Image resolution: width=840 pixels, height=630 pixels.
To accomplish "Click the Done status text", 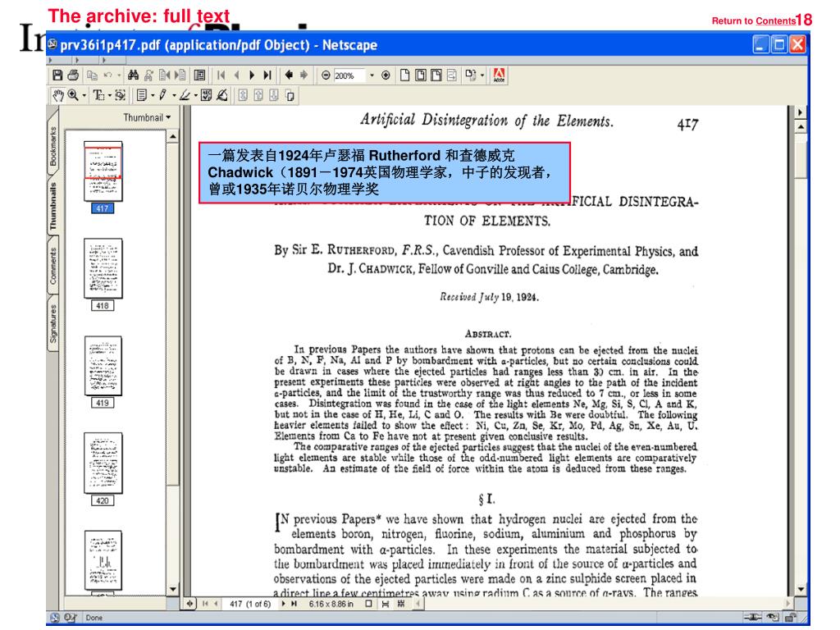I will (94, 618).
